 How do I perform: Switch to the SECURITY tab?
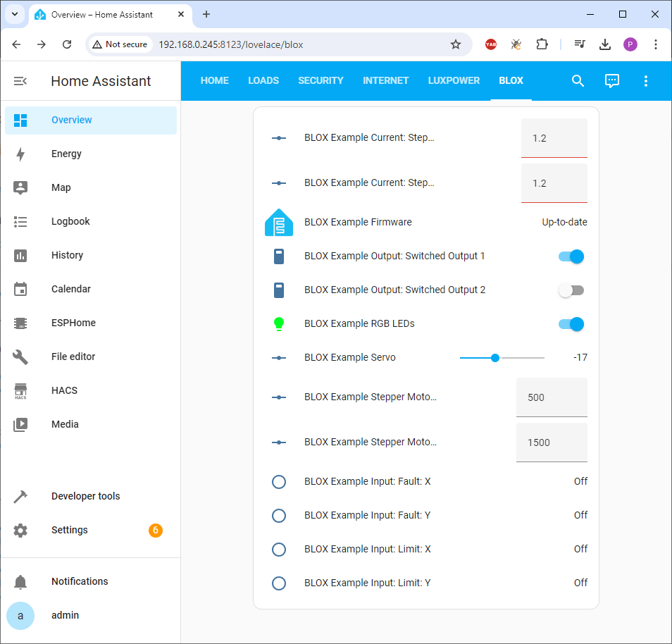point(321,80)
